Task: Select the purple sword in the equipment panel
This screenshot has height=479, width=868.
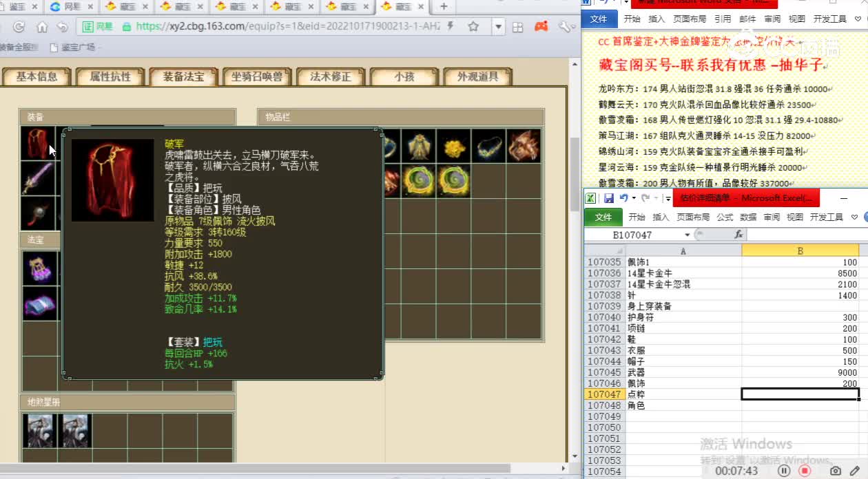Action: [38, 178]
